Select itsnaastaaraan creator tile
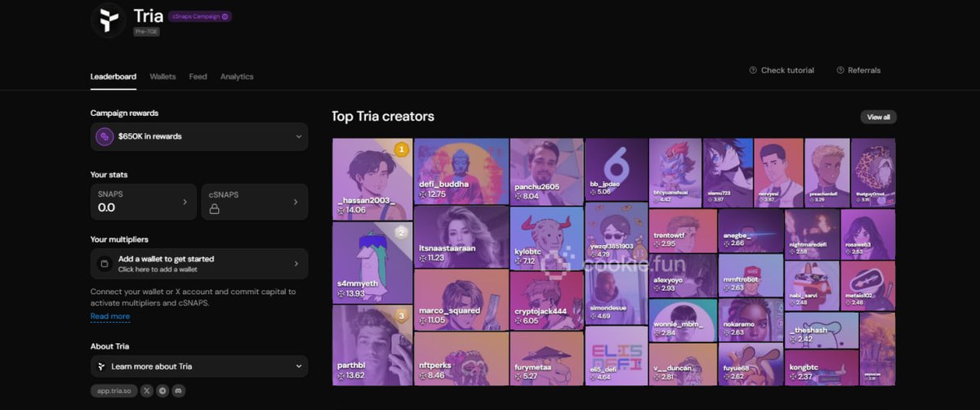The image size is (980, 410). (461, 236)
